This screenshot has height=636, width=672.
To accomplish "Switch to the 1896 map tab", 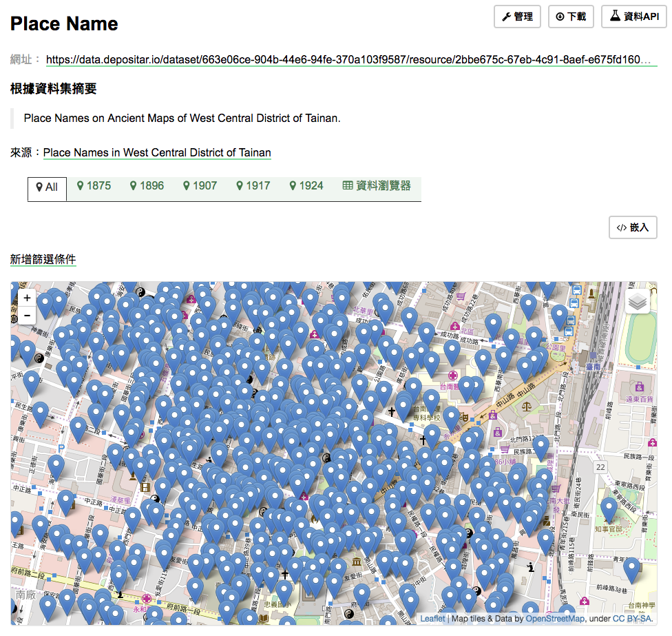I will pos(147,185).
